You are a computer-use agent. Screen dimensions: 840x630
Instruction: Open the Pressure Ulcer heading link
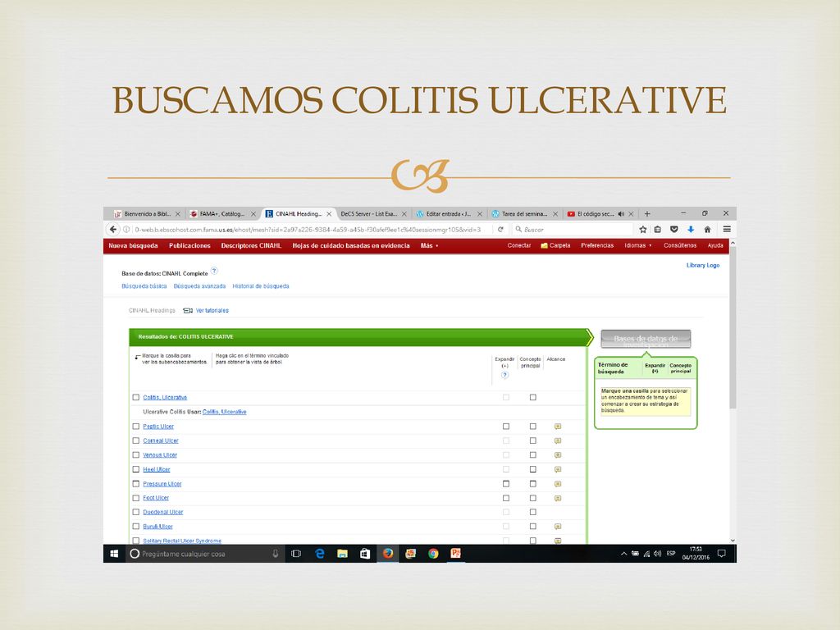pyautogui.click(x=162, y=484)
